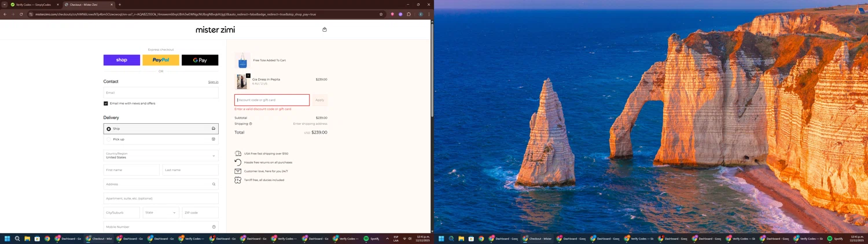Viewport: 868px width, 244px height.
Task: Close the Verify Codes — SimplyCodes tab
Action: coord(58,5)
